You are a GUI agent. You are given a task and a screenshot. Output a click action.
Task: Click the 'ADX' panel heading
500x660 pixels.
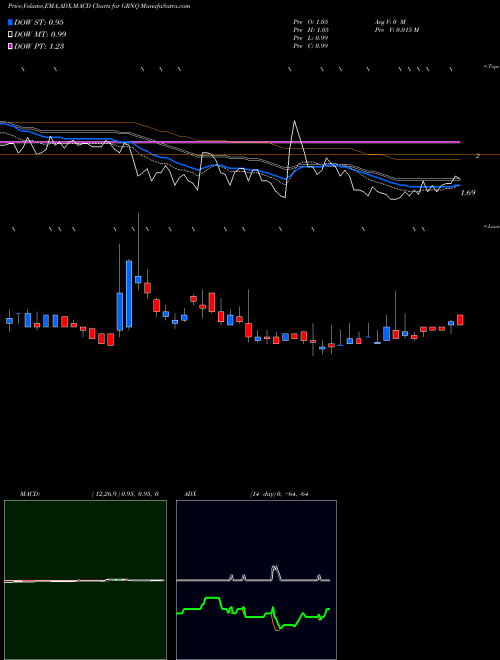click(190, 494)
